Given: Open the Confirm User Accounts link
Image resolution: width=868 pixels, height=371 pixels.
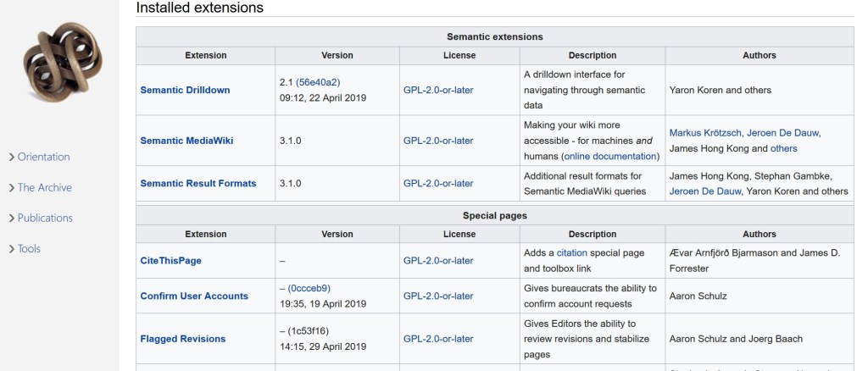Looking at the screenshot, I should [194, 296].
